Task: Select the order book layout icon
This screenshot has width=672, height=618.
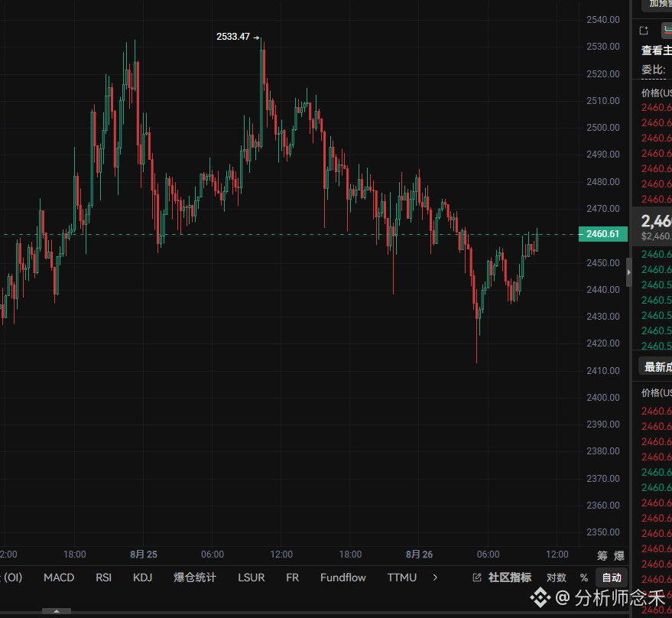Action: [x=667, y=31]
